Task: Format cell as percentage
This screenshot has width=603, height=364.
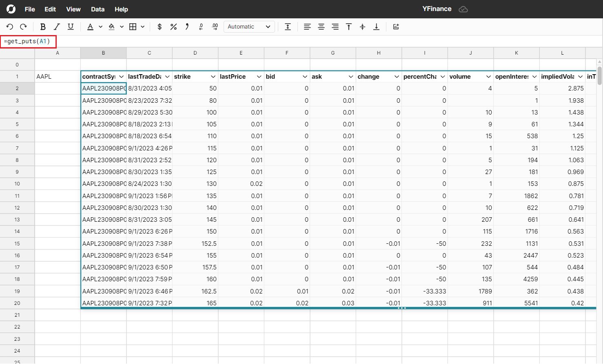Action: click(x=173, y=27)
